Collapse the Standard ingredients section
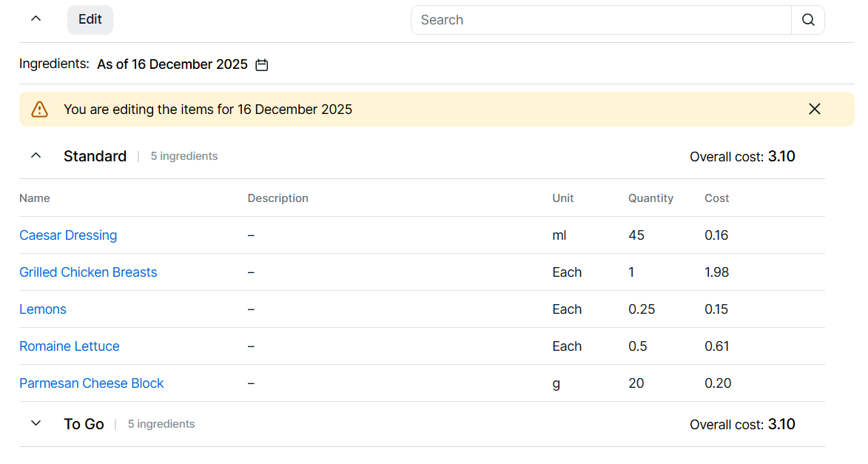The width and height of the screenshot is (868, 464). [x=36, y=156]
